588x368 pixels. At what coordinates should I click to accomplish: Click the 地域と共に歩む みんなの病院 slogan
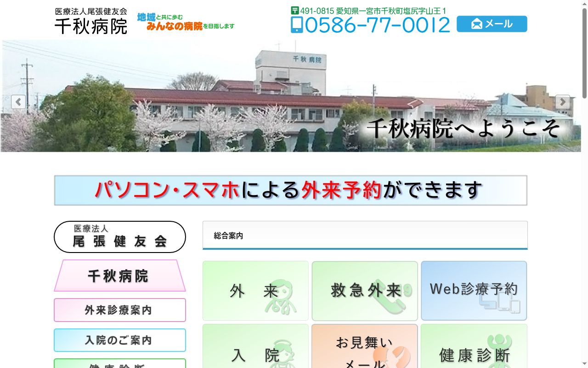pos(186,22)
